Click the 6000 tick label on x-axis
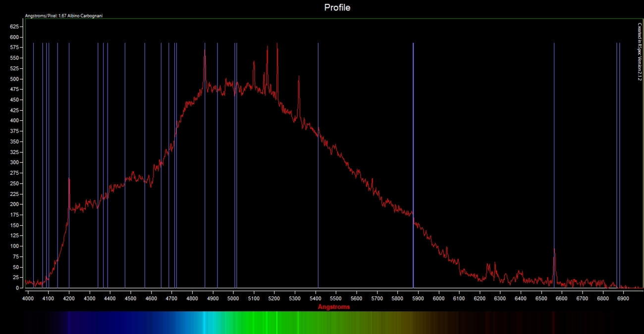 [x=438, y=299]
